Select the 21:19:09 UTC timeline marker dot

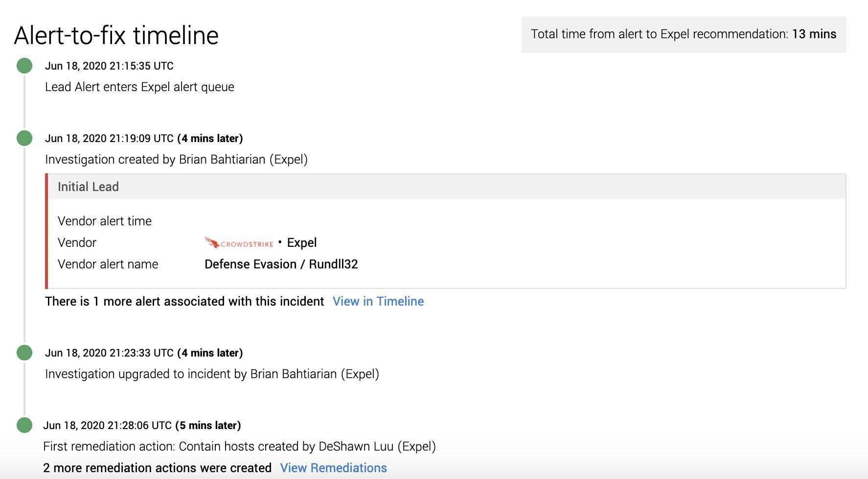click(x=24, y=138)
